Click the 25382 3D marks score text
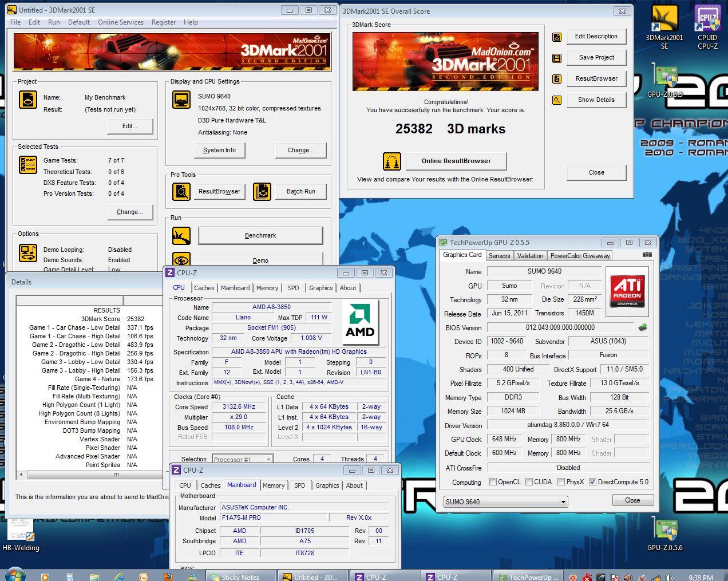Image resolution: width=728 pixels, height=581 pixels. [450, 129]
